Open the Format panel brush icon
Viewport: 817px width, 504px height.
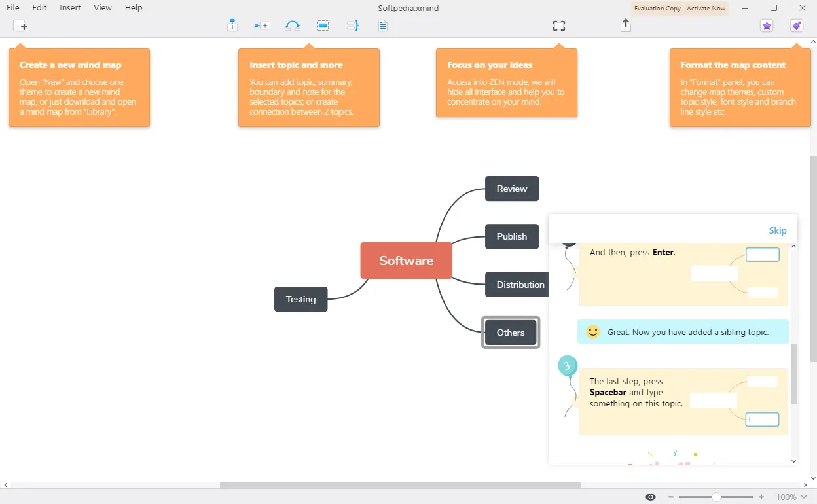click(796, 26)
